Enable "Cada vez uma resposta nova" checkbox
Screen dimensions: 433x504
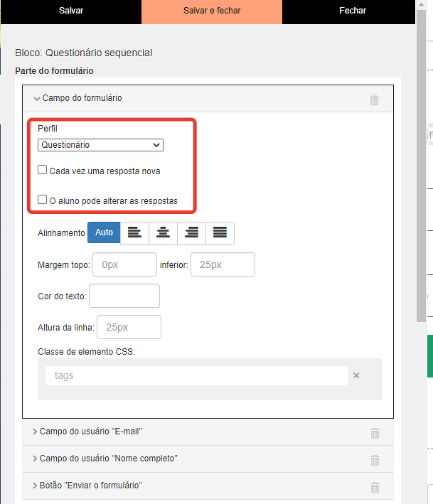pyautogui.click(x=43, y=171)
